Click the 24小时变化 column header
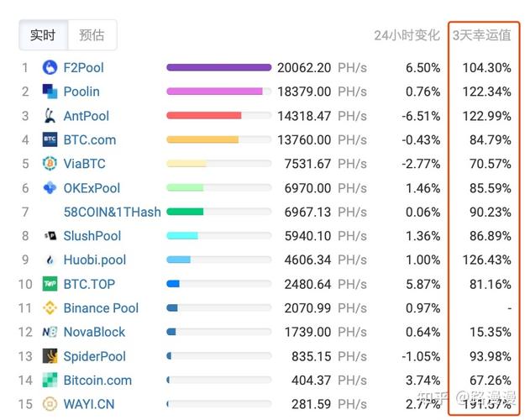Image resolution: width=530 pixels, height=420 pixels. click(407, 35)
